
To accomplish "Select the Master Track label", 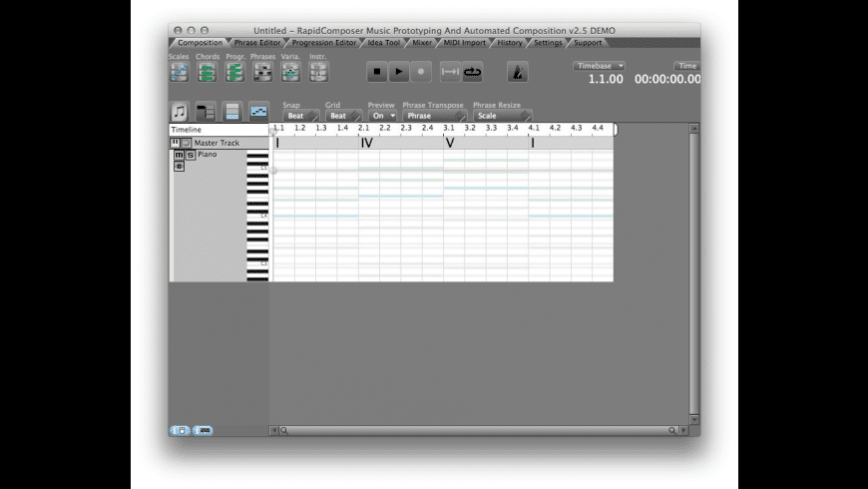I will [x=217, y=143].
